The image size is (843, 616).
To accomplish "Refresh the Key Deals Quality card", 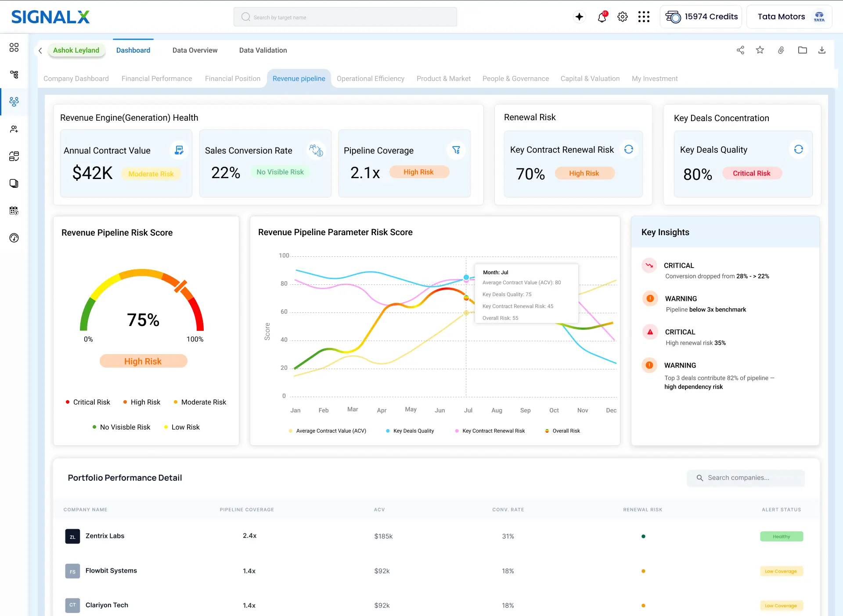I will tap(798, 149).
